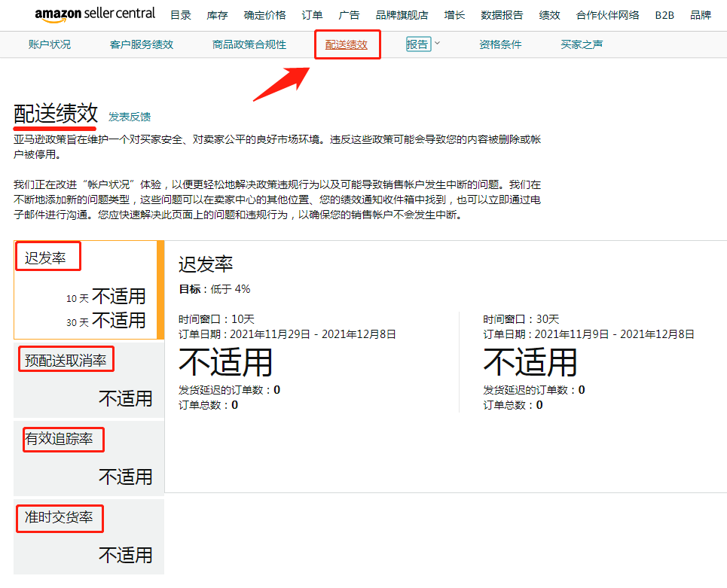
Task: Open the 商品政策合规性 tab
Action: [249, 44]
